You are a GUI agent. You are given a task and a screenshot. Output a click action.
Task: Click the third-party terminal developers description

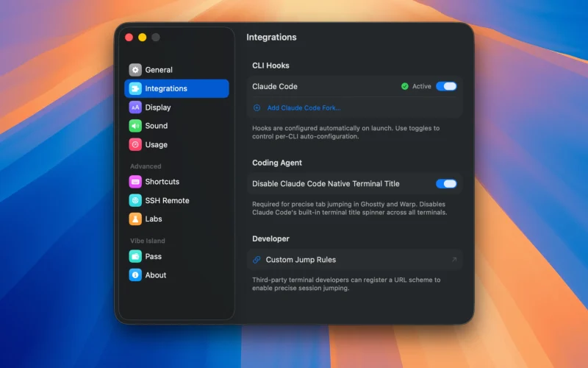coord(346,284)
